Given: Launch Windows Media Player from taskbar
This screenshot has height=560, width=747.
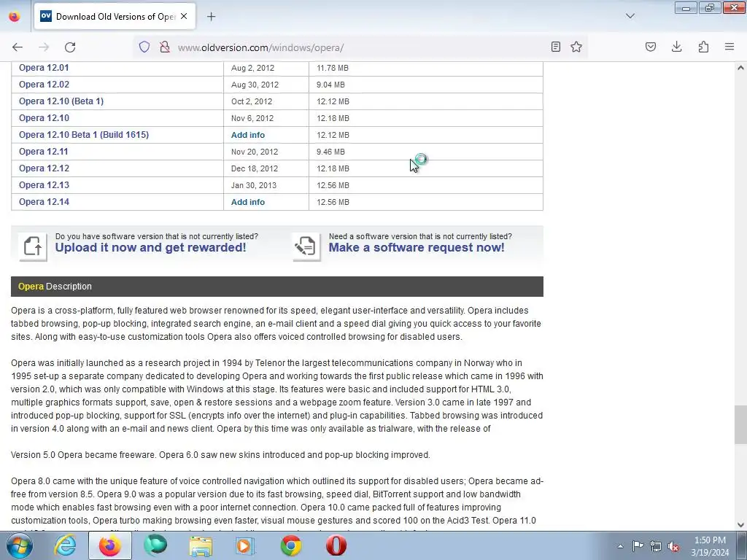Looking at the screenshot, I should tap(246, 545).
